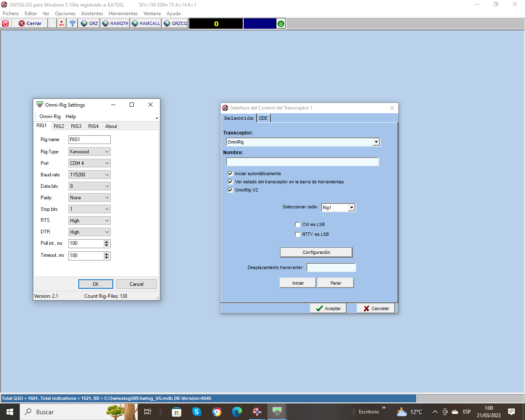Open QRZ lookup from toolbar
The height and width of the screenshot is (420, 525).
tap(89, 23)
